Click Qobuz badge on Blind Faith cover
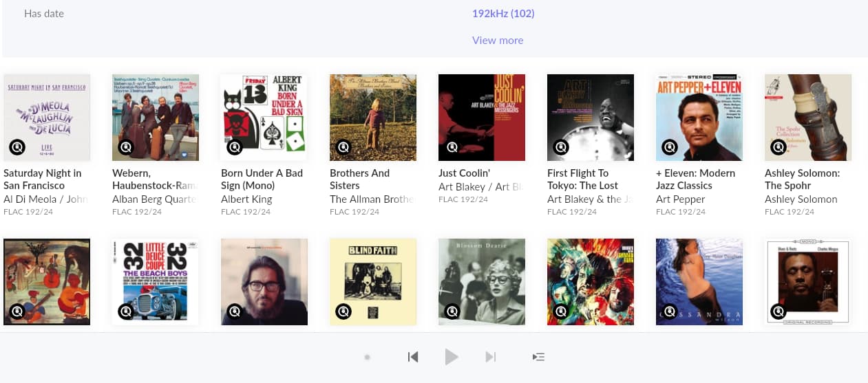The width and height of the screenshot is (868, 383). tap(343, 311)
